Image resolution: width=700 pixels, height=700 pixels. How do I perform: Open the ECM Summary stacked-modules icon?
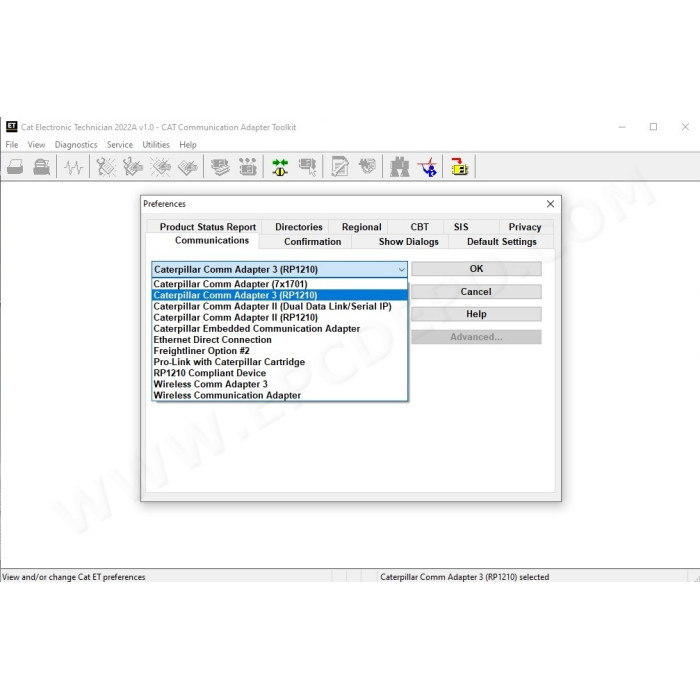[x=220, y=167]
